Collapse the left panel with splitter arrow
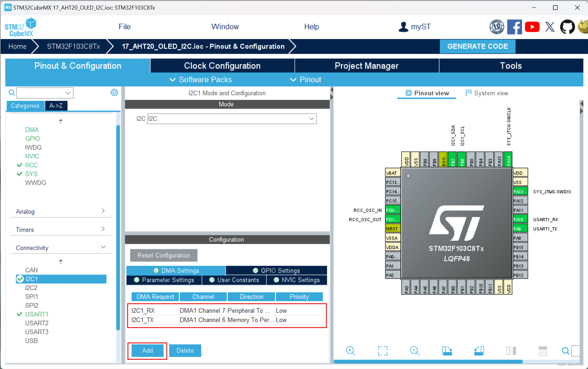Screen dimensions: 588x369 click(x=331, y=90)
